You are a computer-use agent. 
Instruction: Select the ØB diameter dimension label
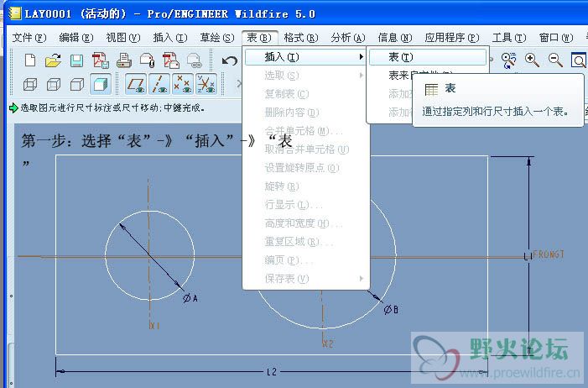(x=391, y=310)
